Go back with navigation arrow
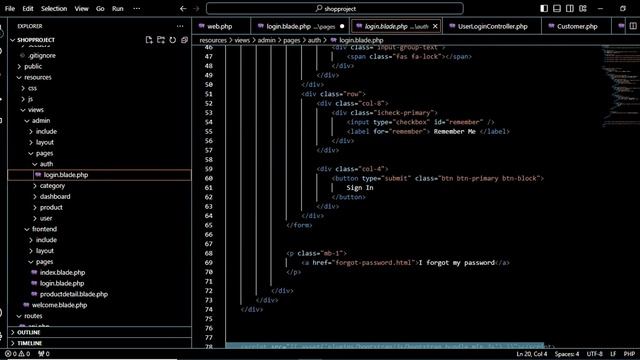 coord(183,9)
